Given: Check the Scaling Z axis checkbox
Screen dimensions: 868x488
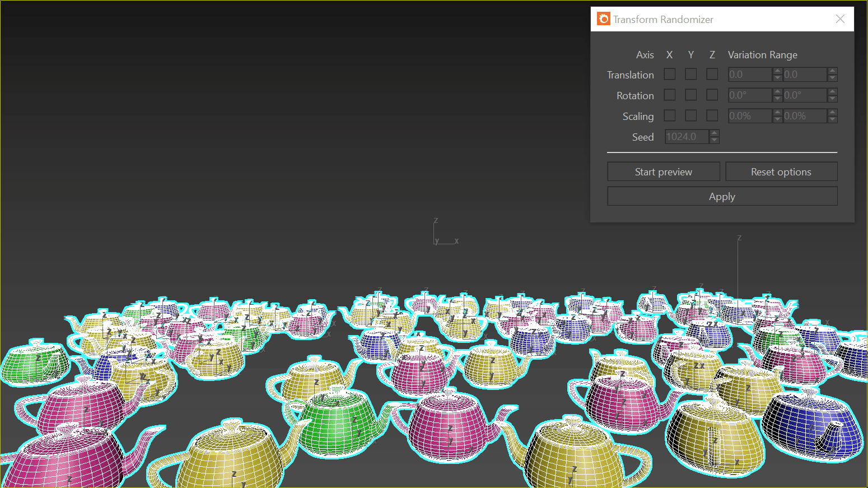Looking at the screenshot, I should pyautogui.click(x=712, y=115).
